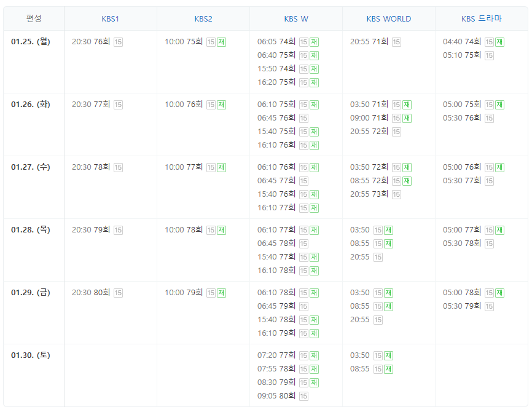
Task: Select the 01.25. (월) date row label
Action: [x=31, y=42]
